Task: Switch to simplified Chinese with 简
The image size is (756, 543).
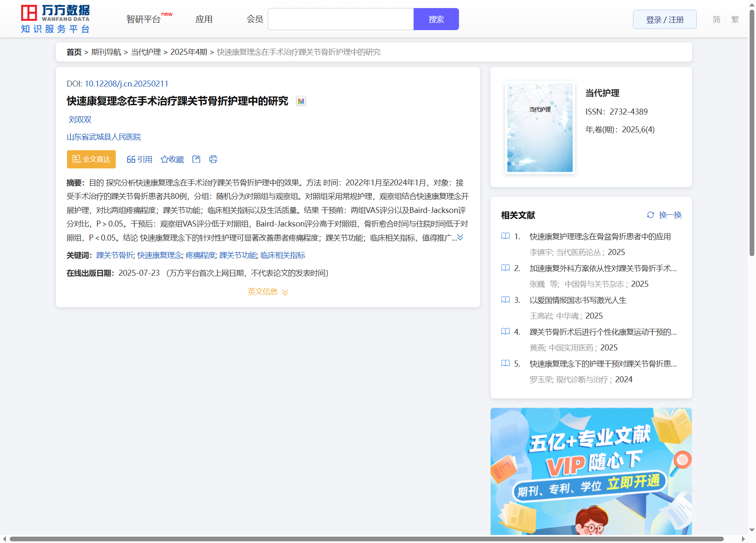Action: click(717, 19)
